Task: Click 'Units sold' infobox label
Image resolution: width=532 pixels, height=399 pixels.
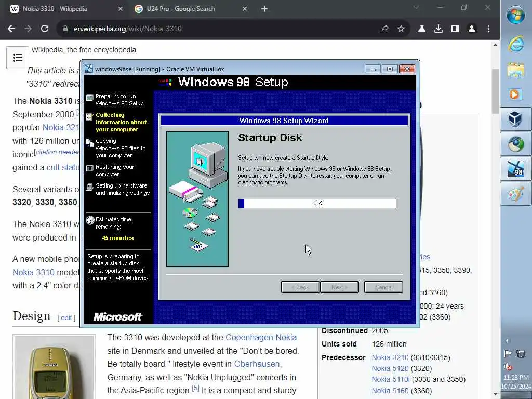Action: click(339, 344)
